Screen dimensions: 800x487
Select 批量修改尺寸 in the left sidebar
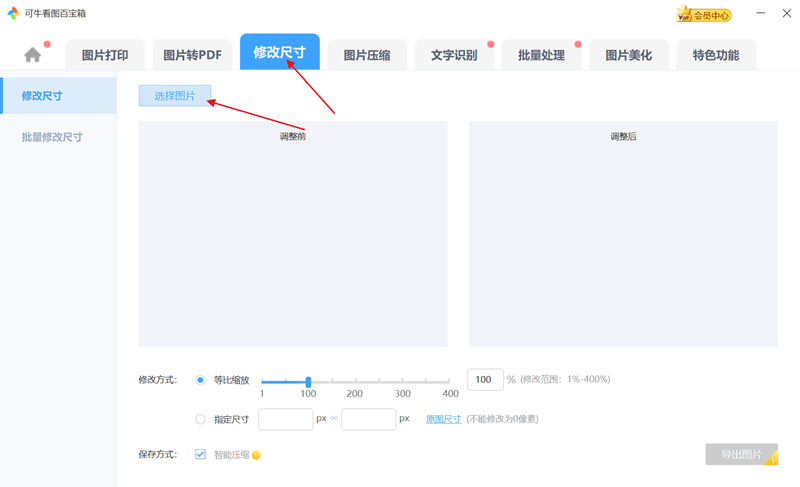(x=52, y=137)
